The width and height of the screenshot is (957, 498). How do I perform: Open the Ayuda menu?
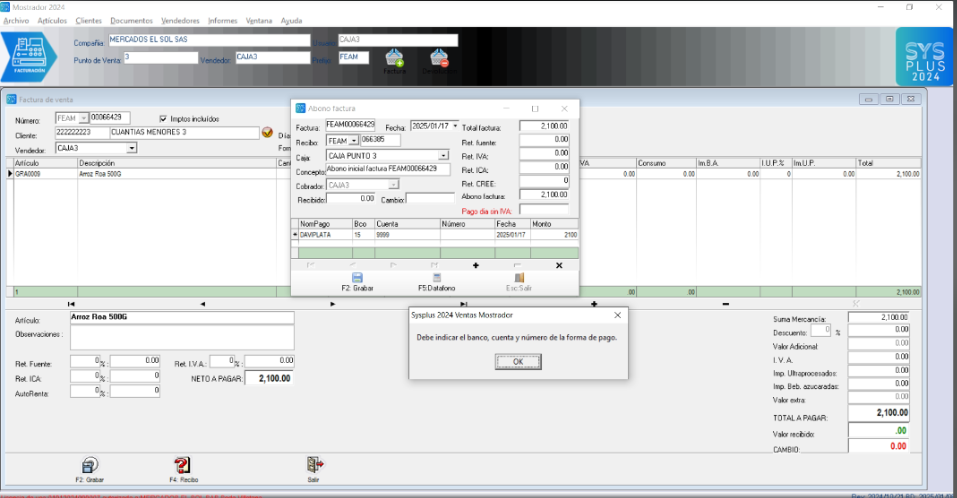291,21
